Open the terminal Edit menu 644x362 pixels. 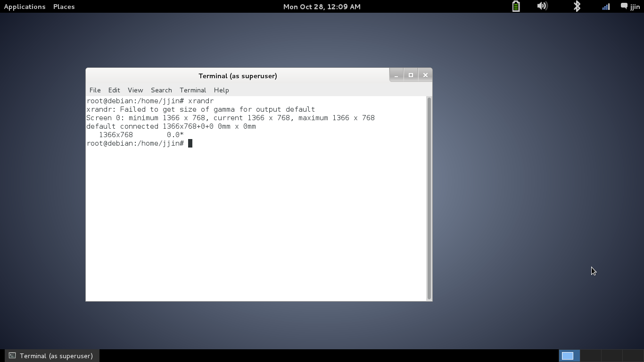(x=114, y=90)
